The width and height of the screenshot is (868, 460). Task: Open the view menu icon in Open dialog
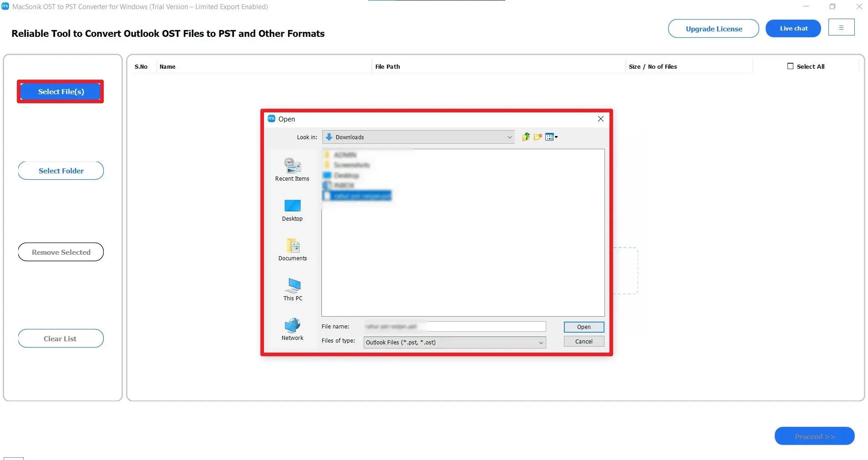551,137
